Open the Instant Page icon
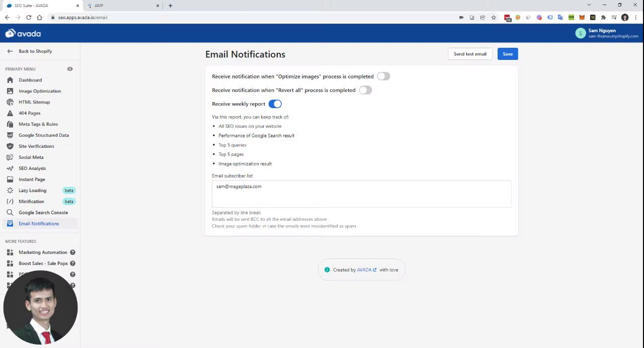Image resolution: width=644 pixels, height=348 pixels. click(x=10, y=180)
